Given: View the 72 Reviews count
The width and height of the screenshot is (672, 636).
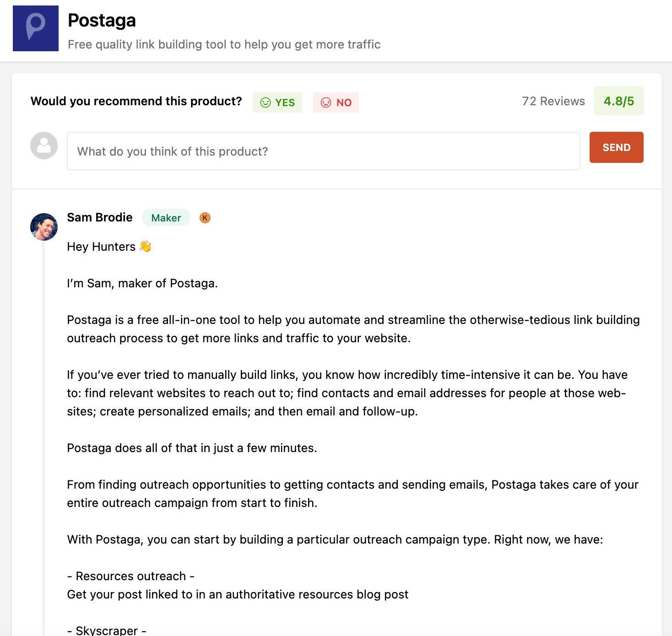Looking at the screenshot, I should [x=553, y=101].
